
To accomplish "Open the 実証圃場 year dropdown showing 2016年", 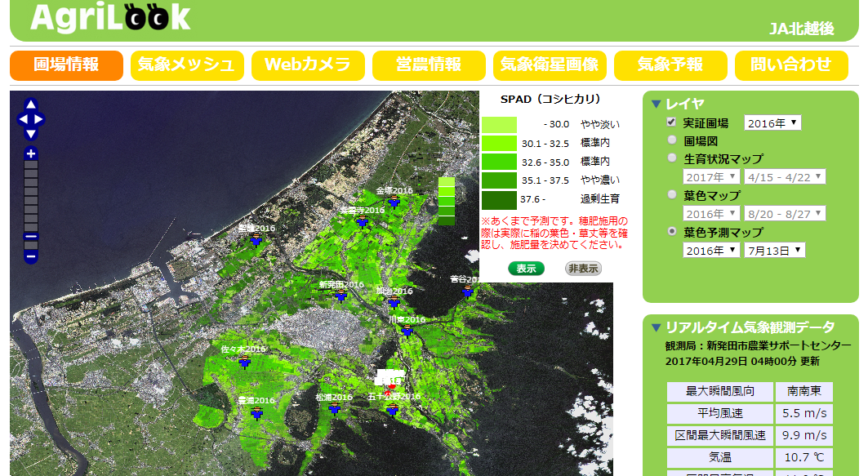I will pyautogui.click(x=772, y=122).
